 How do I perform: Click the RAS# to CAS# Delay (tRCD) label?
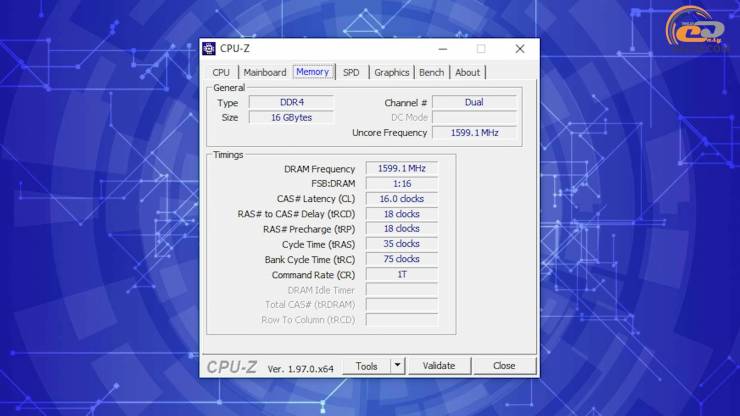click(x=296, y=214)
